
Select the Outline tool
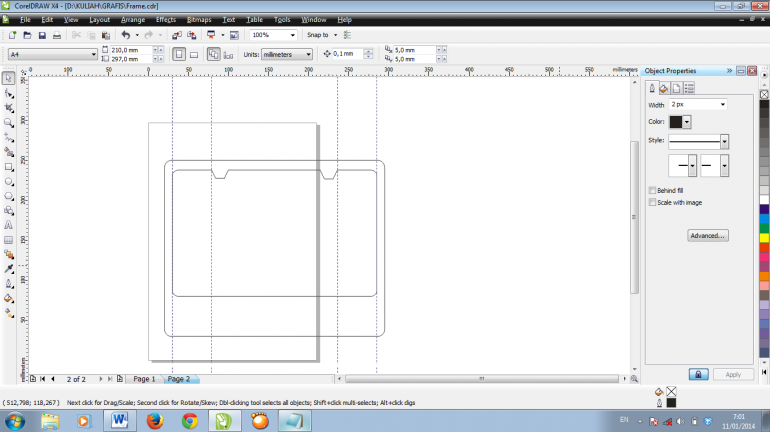click(x=8, y=284)
